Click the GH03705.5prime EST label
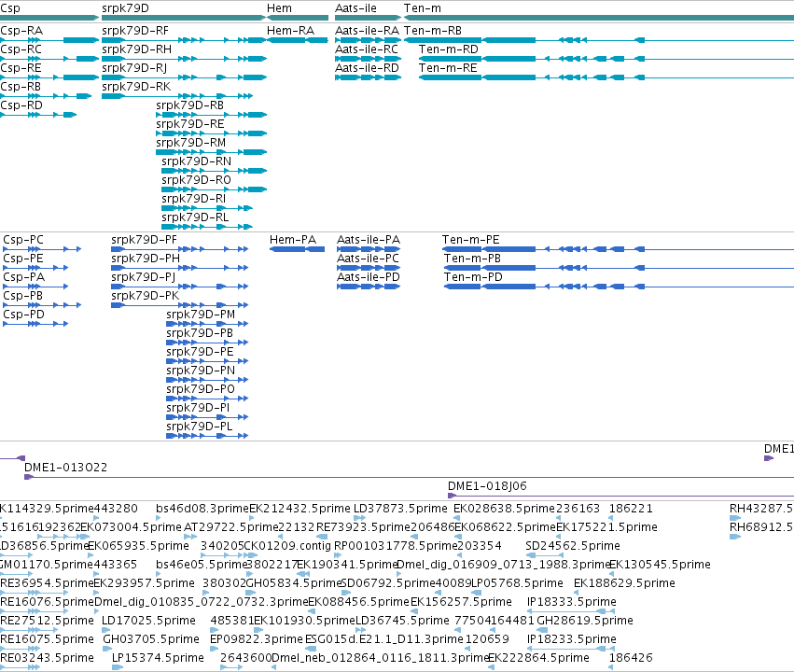This screenshot has height=672, width=794. 151,639
